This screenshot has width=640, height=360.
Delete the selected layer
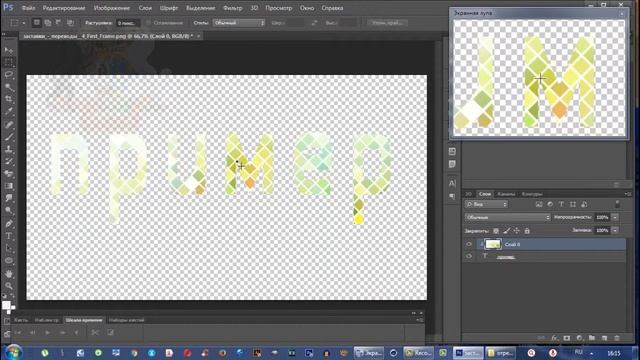tap(617, 338)
